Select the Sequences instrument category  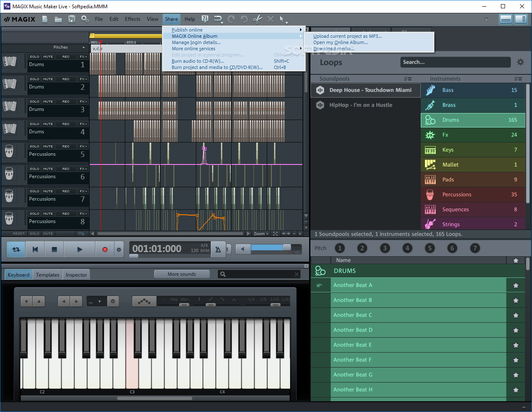[x=473, y=210]
